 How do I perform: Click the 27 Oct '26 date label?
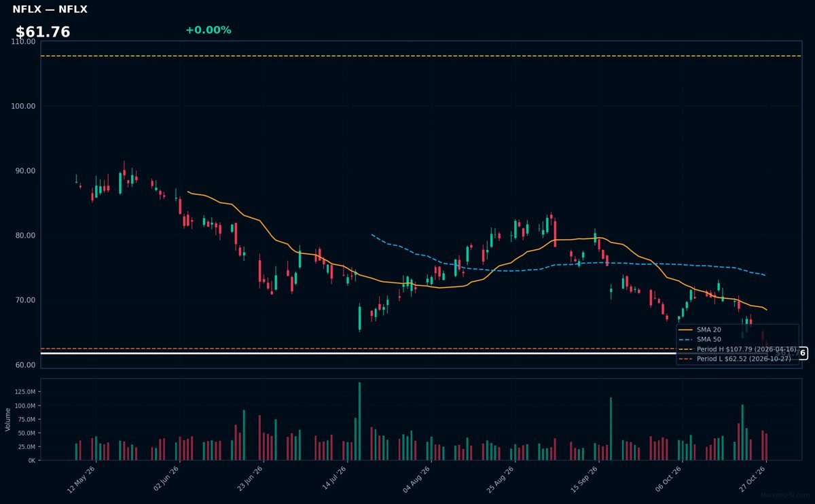point(753,480)
